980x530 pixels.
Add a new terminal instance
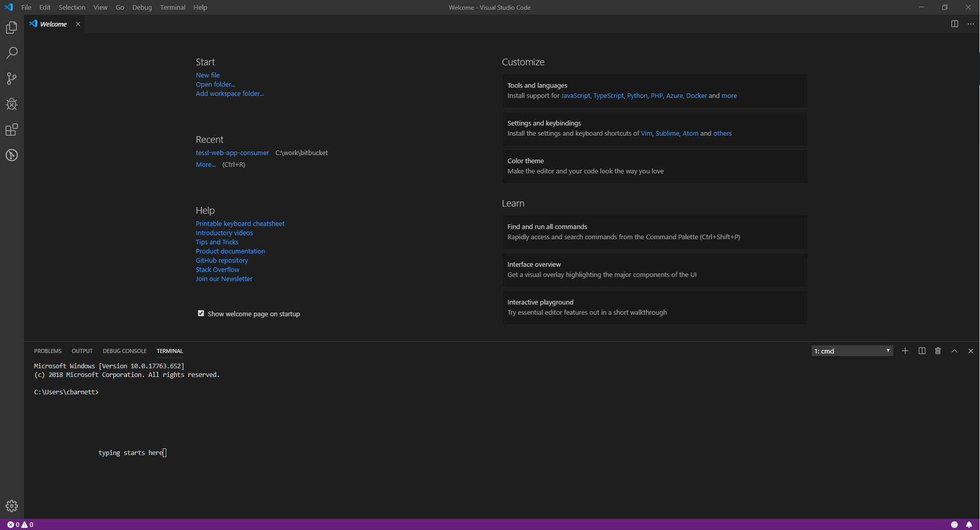coord(905,351)
